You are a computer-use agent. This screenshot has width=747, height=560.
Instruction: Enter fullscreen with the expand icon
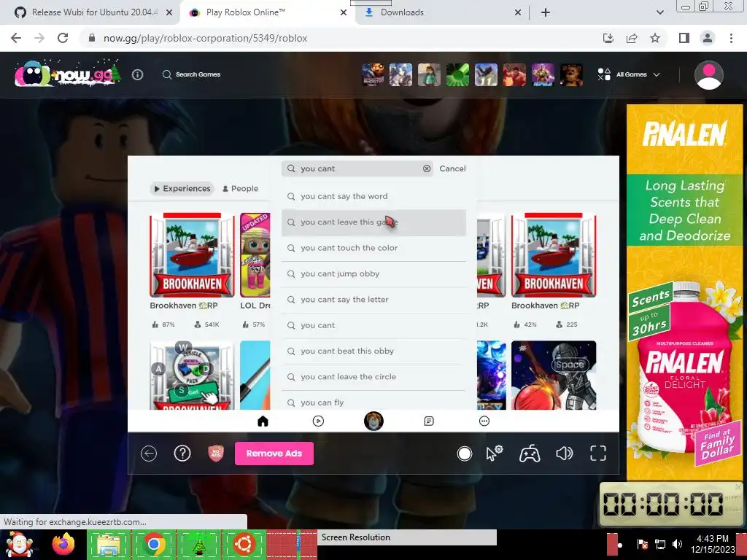click(x=598, y=454)
